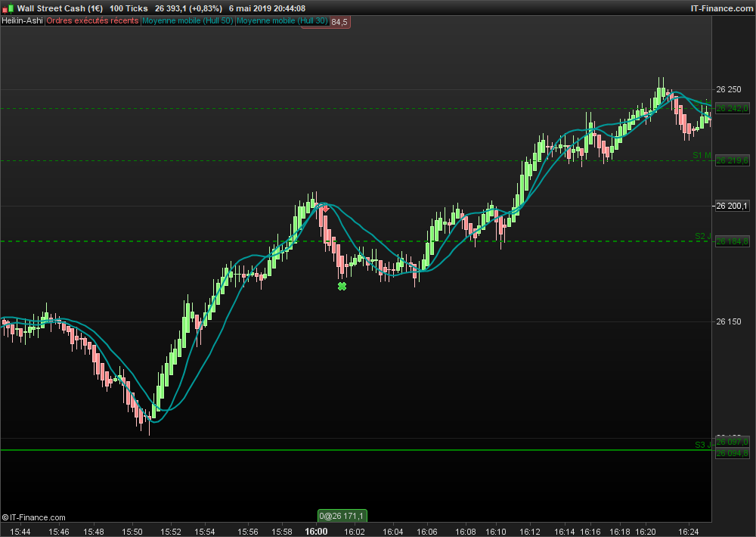Click the 26 393,1 (+0,83%) price quote
Image resolution: width=756 pixels, height=537 pixels.
tap(188, 8)
